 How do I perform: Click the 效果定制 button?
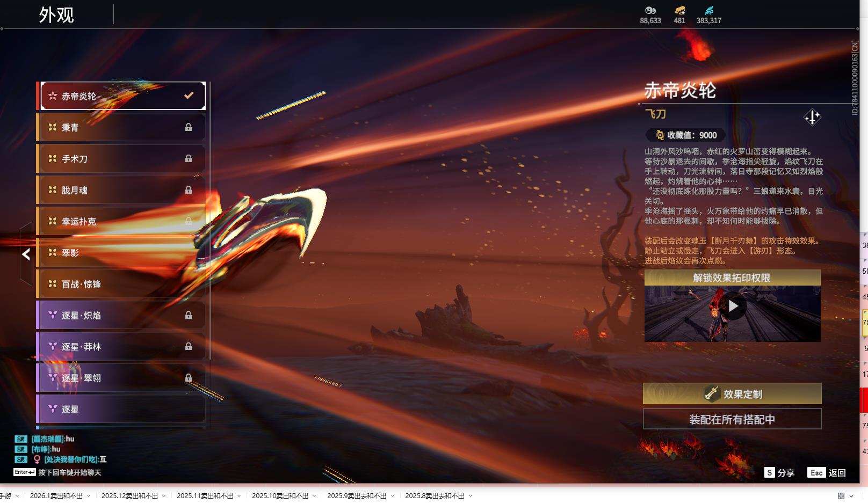point(732,393)
